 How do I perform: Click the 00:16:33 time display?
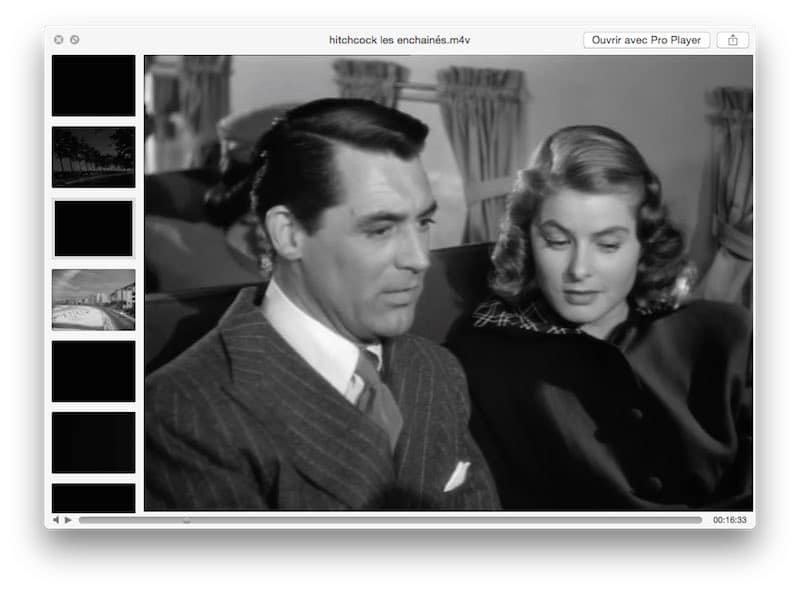pyautogui.click(x=730, y=520)
